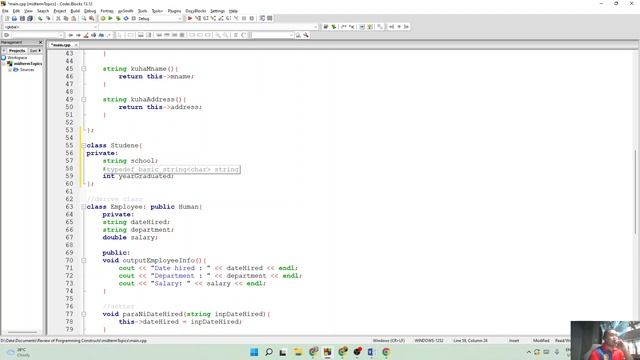The width and height of the screenshot is (640, 360).
Task: Open the View menu
Action: pos(28,11)
